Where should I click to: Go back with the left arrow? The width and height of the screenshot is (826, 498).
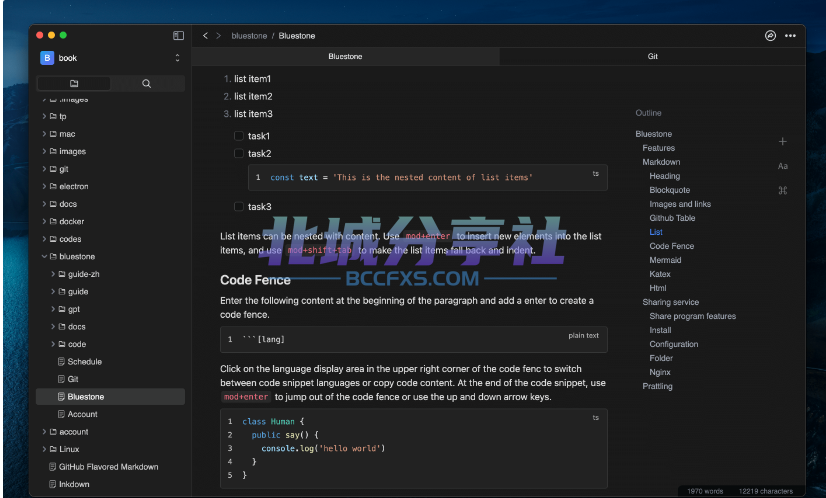tap(205, 35)
